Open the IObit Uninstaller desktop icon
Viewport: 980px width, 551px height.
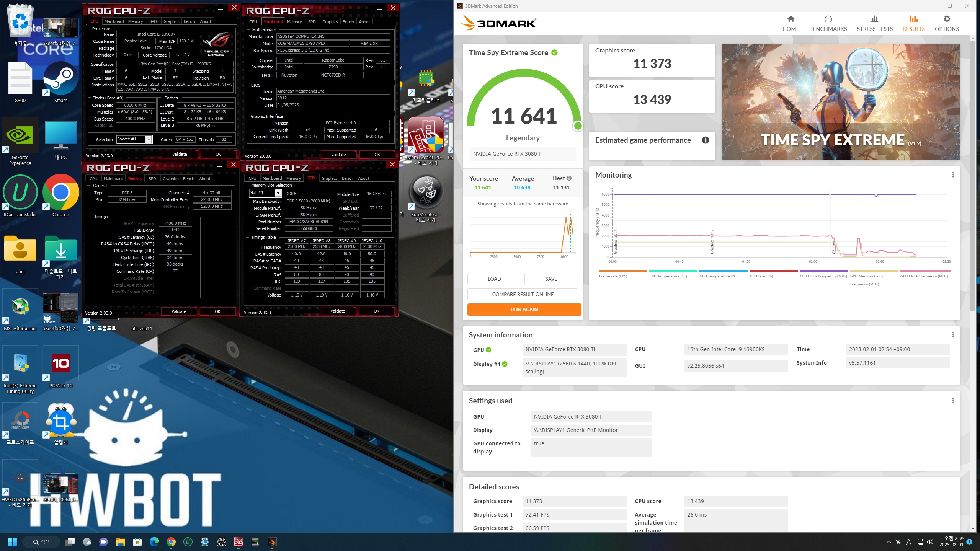[20, 195]
